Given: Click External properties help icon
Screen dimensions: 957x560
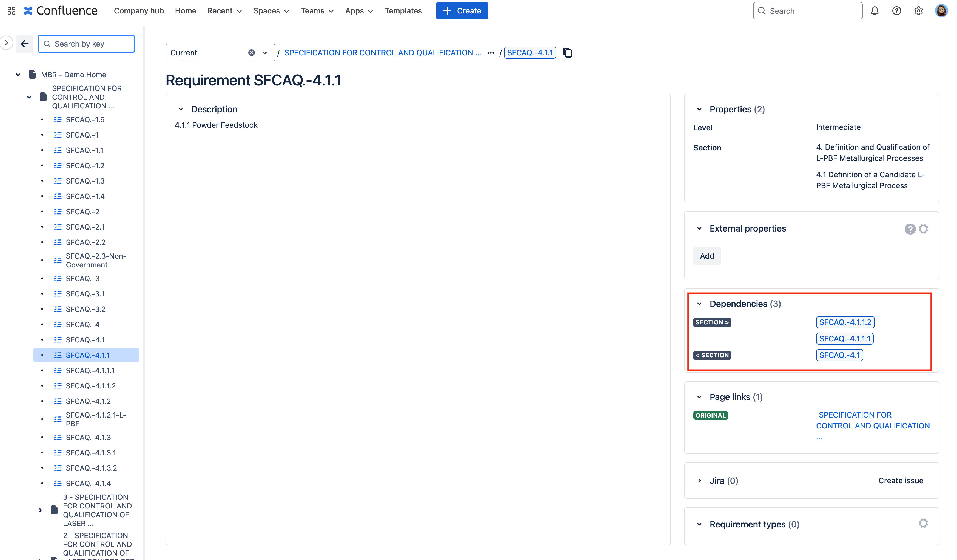Looking at the screenshot, I should 910,229.
